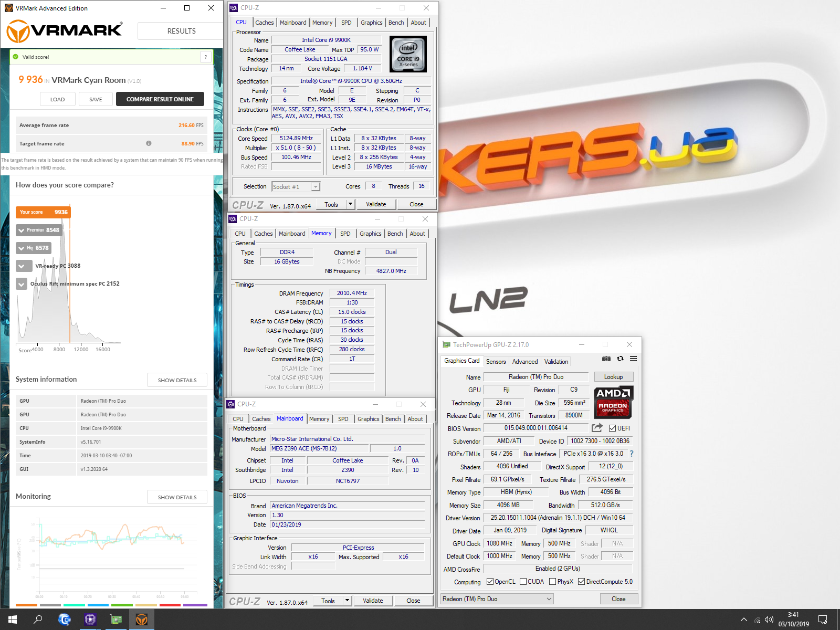Viewport: 840px width, 630px height.
Task: Click the blue C browser taskbar icon
Action: (x=64, y=619)
